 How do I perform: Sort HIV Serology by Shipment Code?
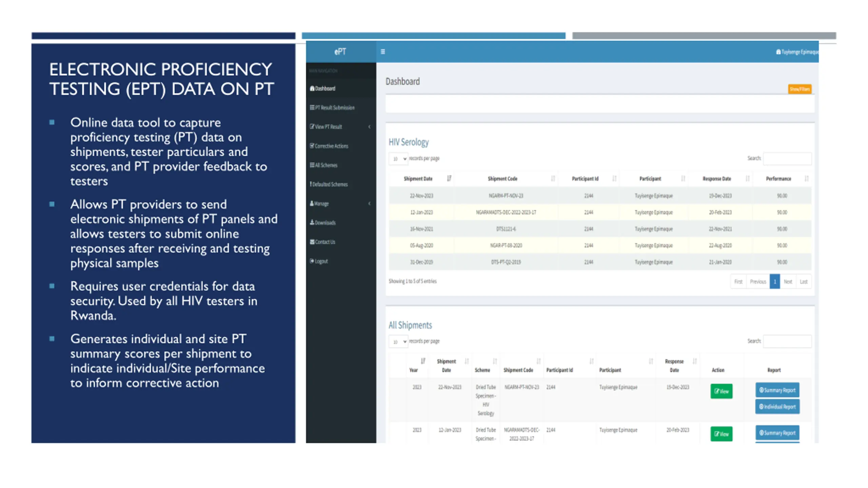coord(506,179)
